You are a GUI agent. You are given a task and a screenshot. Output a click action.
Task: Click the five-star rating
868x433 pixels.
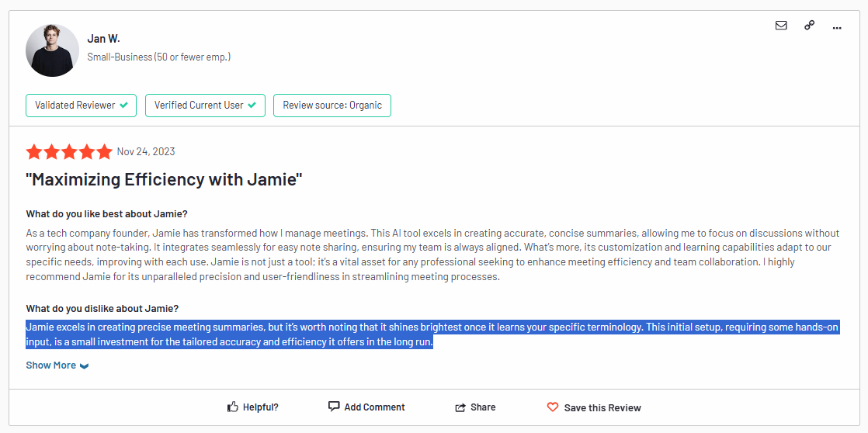click(69, 151)
